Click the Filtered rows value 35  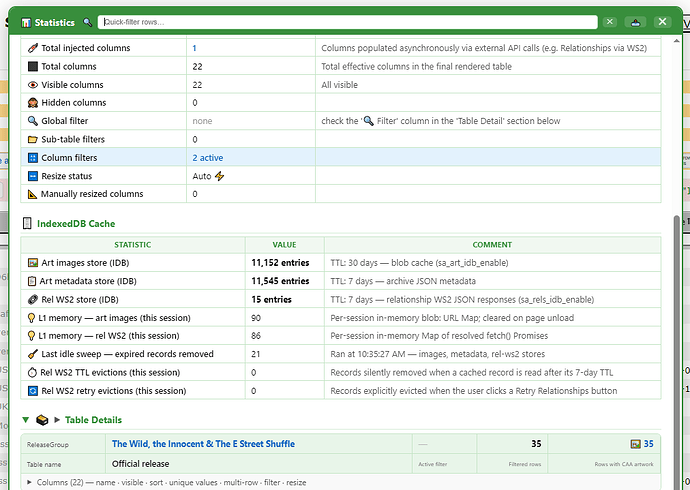point(536,444)
